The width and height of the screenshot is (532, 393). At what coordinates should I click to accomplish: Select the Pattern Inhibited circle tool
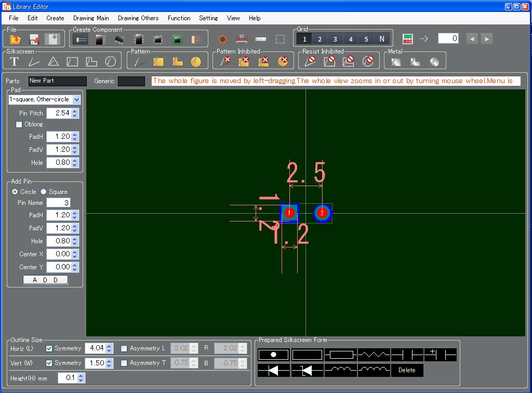(x=283, y=61)
